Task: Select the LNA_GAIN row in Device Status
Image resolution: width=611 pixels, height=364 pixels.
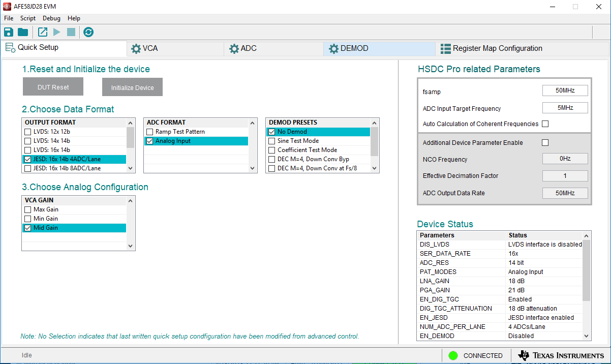Action: [500, 281]
